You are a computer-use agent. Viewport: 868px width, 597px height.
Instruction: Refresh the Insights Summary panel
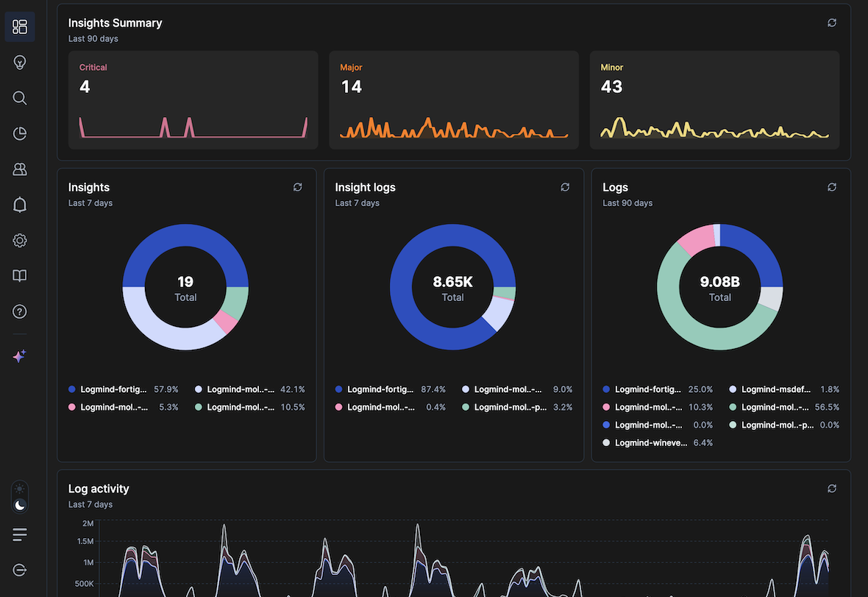(x=832, y=23)
